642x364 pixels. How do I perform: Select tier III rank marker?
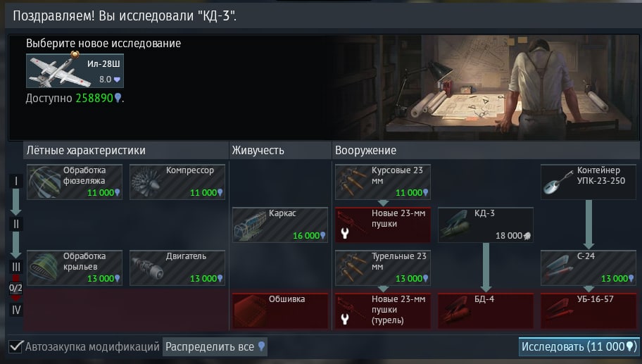click(16, 268)
